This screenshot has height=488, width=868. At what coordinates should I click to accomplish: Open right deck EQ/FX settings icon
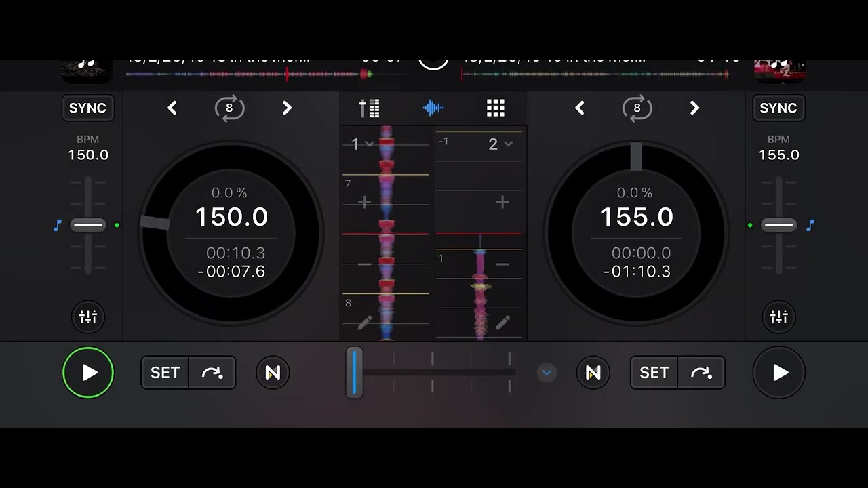[x=779, y=317]
